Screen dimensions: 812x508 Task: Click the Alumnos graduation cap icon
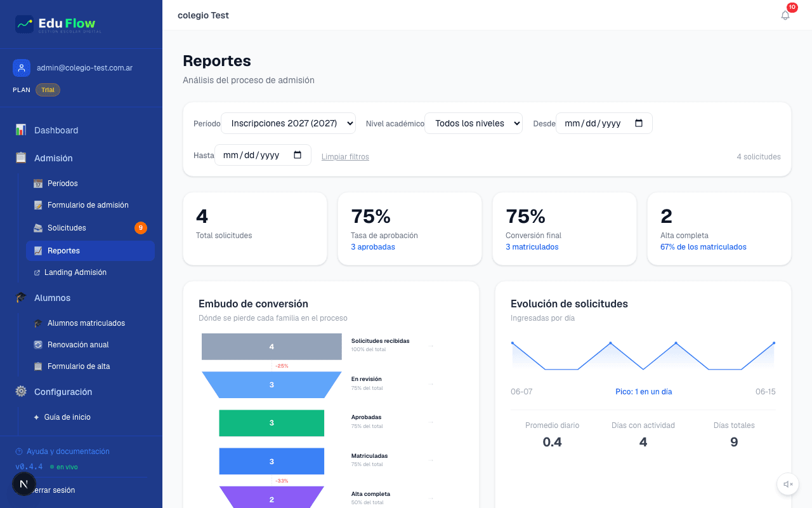pos(21,298)
